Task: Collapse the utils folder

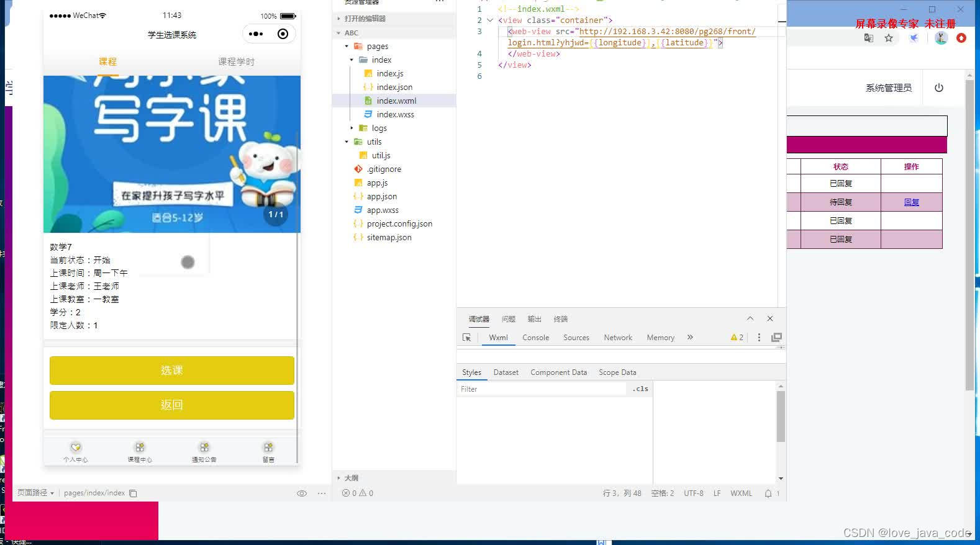Action: [347, 142]
